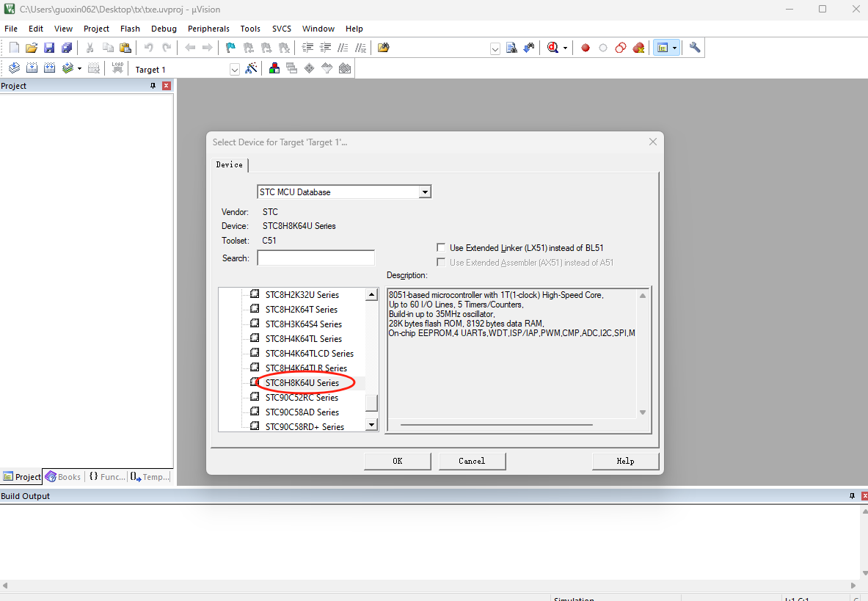This screenshot has width=868, height=601.
Task: Click device list scroll down arrow
Action: (x=372, y=424)
